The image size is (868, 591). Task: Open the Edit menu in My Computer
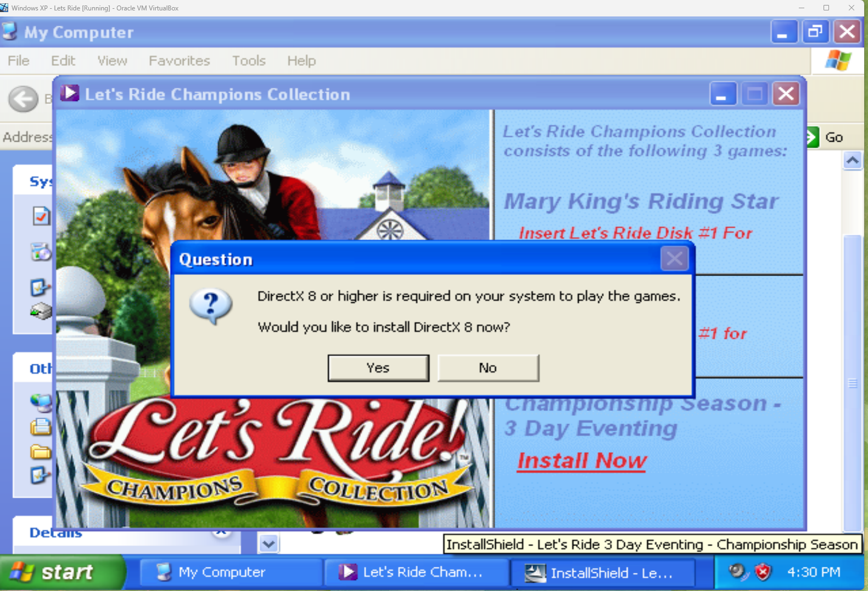63,61
